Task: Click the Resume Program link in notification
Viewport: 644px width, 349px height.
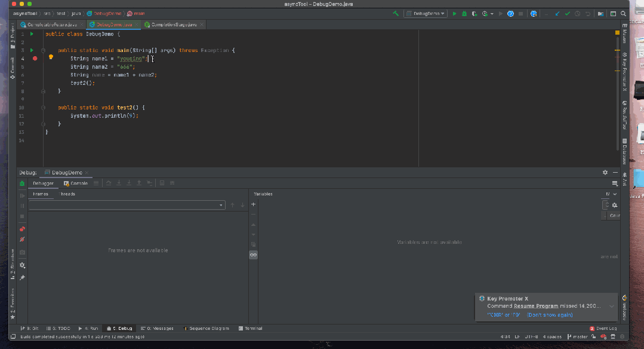Action: (x=536, y=306)
